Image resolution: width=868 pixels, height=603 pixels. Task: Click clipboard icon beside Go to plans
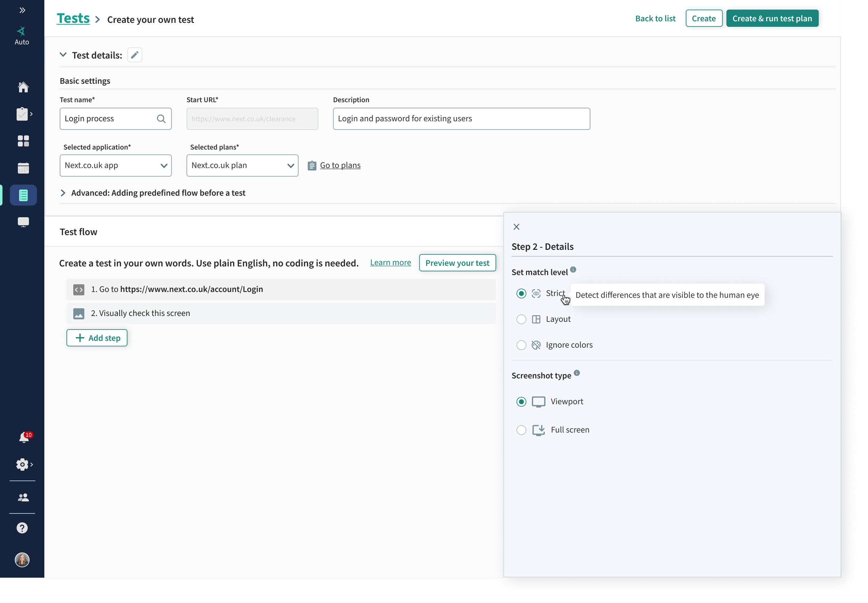[311, 165]
